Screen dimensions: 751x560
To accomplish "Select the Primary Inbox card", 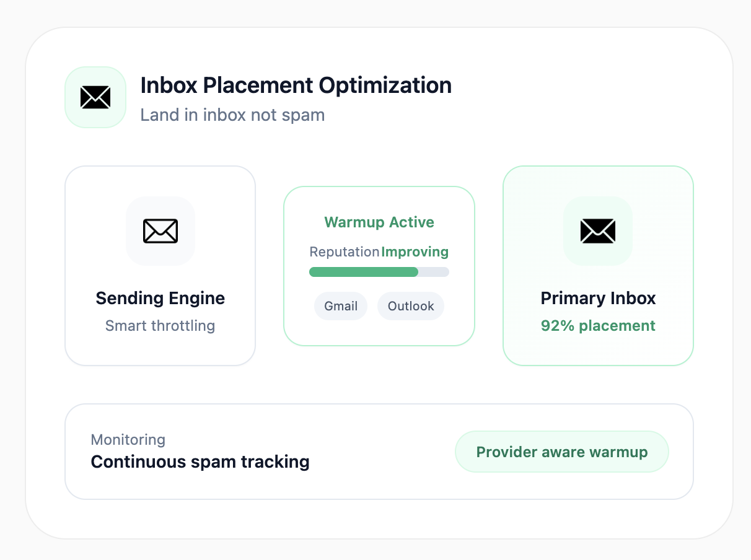I will tap(597, 265).
